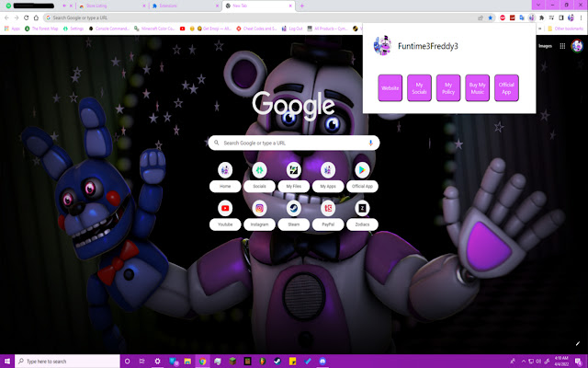Click the My Policy popup button
The width and height of the screenshot is (588, 368).
(448, 88)
